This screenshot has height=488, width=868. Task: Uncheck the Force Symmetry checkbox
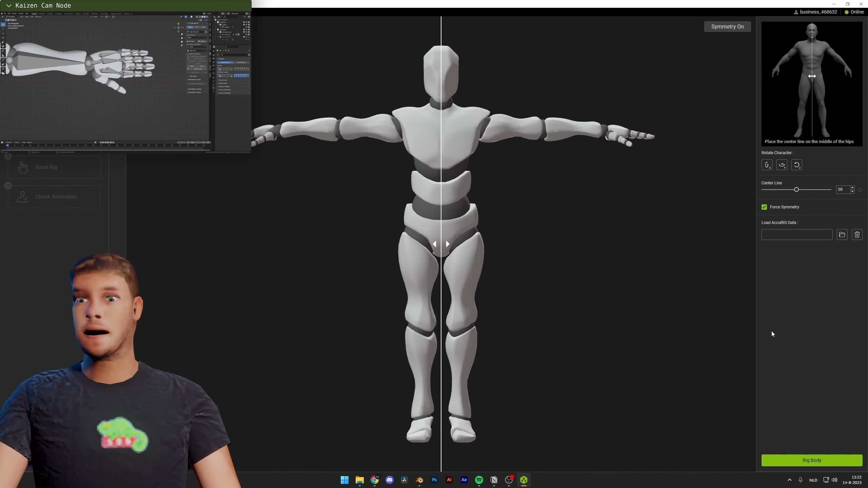[x=764, y=207]
